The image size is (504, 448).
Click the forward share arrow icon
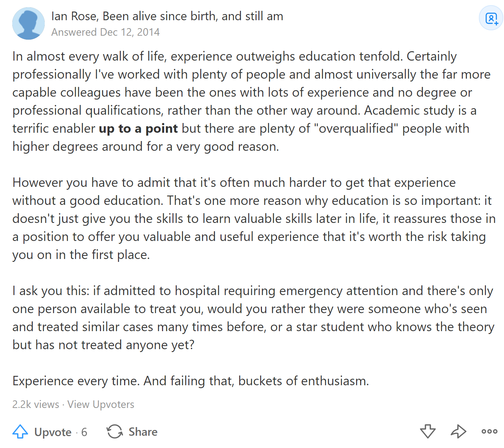click(x=459, y=431)
